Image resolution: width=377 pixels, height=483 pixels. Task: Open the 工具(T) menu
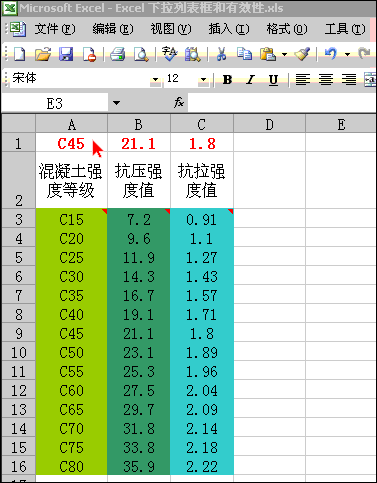(x=345, y=29)
